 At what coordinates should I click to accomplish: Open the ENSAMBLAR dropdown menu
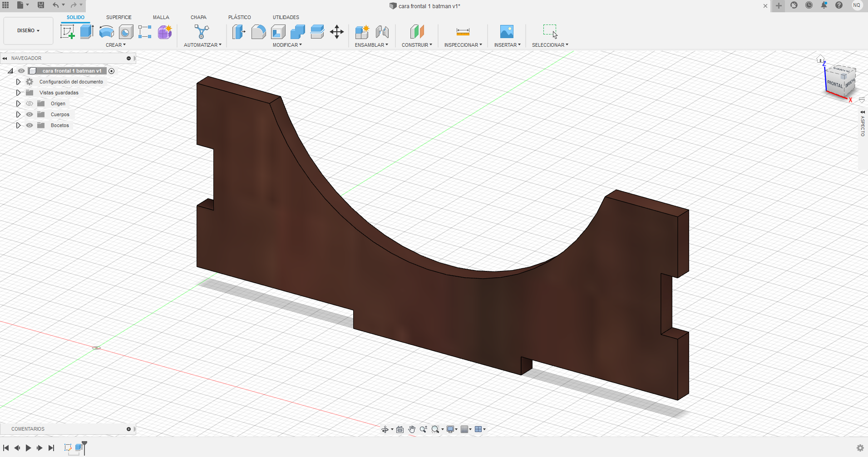coord(371,45)
